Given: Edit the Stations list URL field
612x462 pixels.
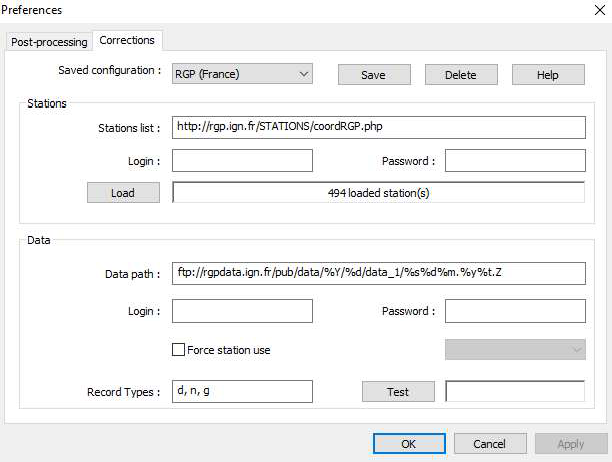Looking at the screenshot, I should (379, 127).
